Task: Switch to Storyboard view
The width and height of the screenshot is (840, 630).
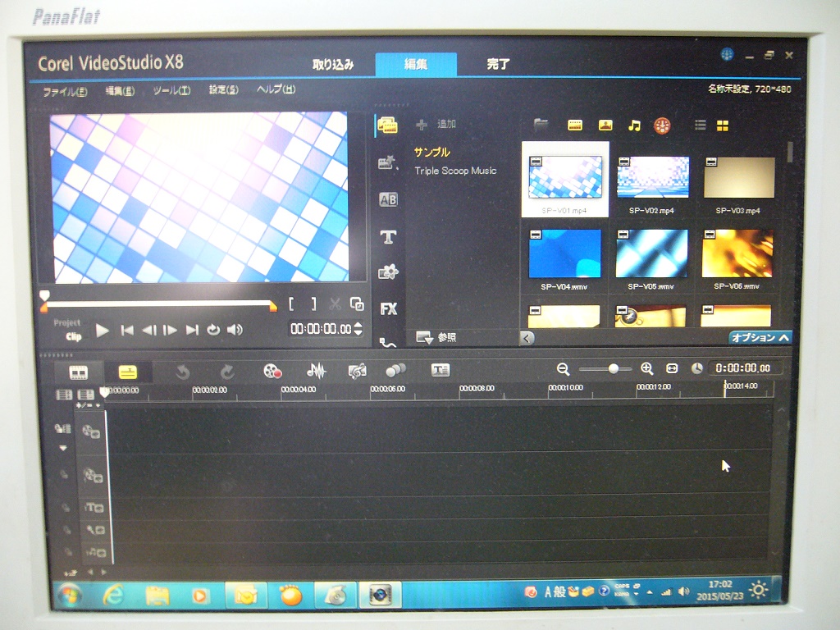Action: point(78,372)
